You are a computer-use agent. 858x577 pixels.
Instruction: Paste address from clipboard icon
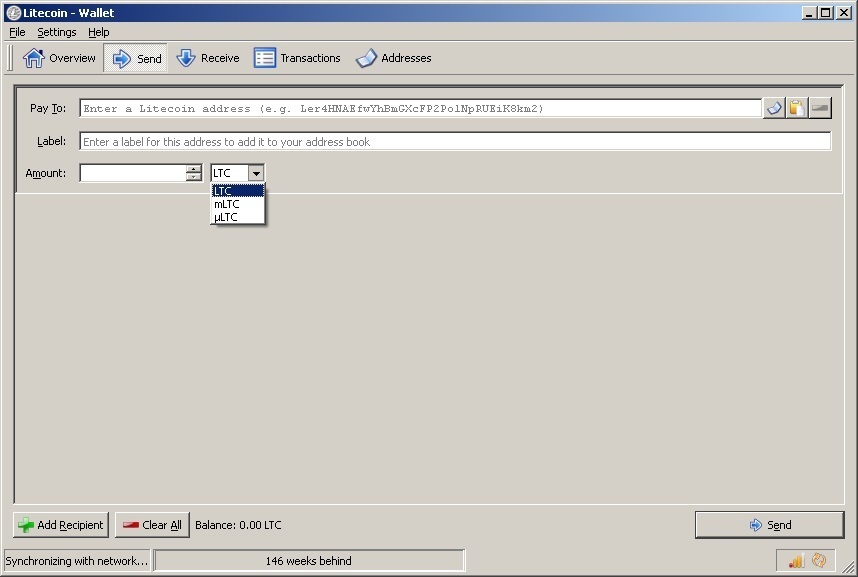point(795,108)
